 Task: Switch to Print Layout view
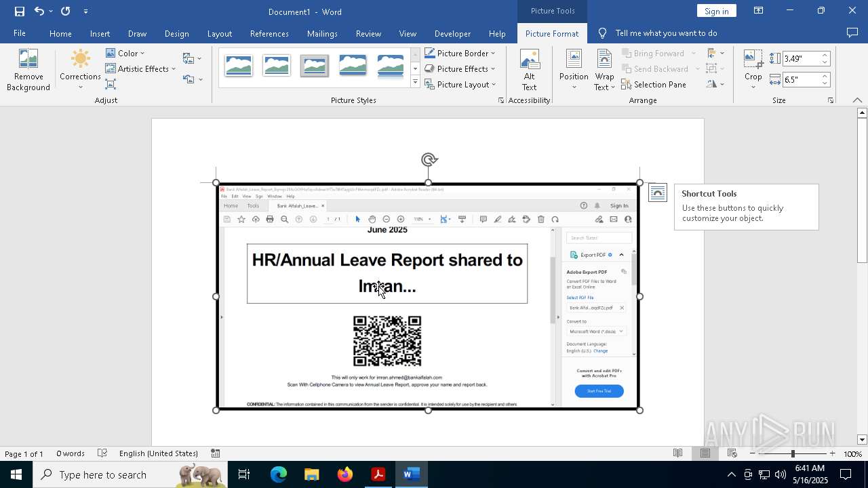pyautogui.click(x=705, y=453)
